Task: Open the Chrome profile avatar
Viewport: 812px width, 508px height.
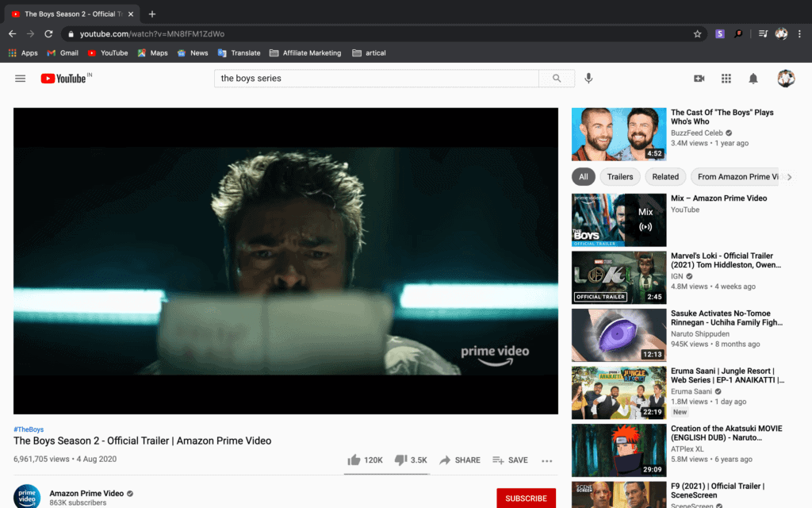Action: tap(781, 33)
